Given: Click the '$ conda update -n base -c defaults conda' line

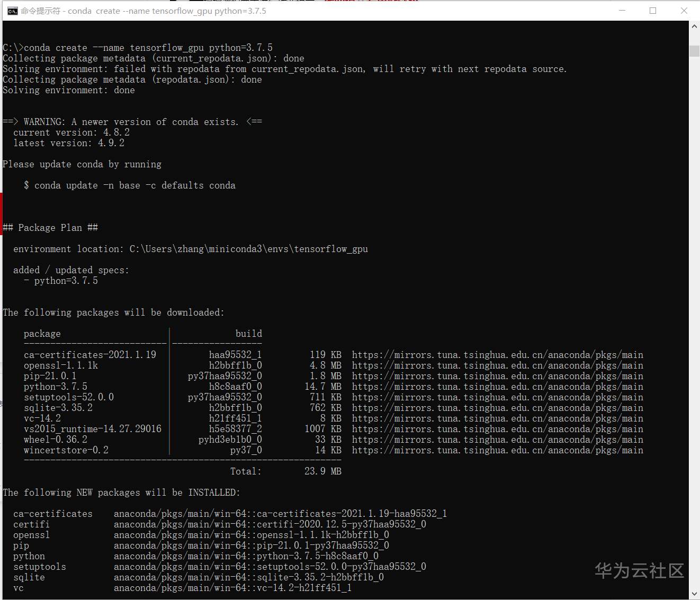Looking at the screenshot, I should click(x=130, y=185).
